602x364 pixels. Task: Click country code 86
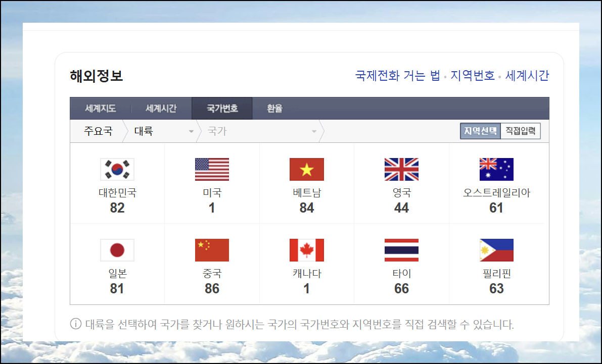[x=212, y=288]
